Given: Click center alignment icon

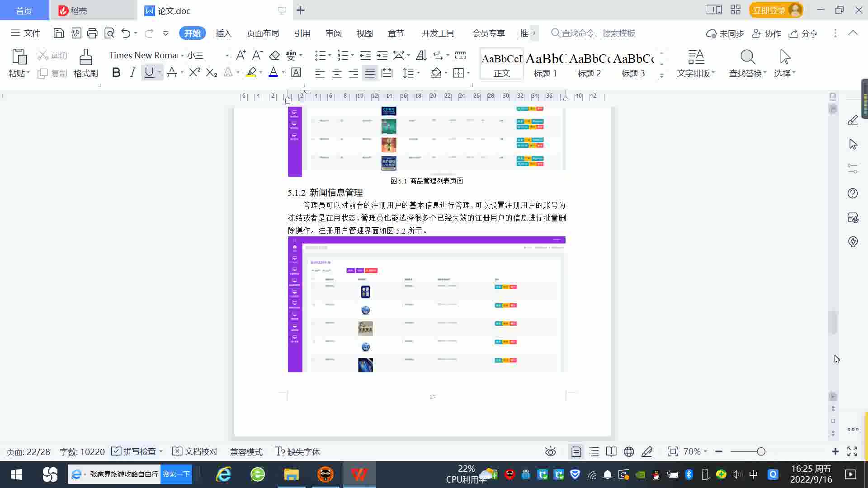Looking at the screenshot, I should pyautogui.click(x=336, y=73).
